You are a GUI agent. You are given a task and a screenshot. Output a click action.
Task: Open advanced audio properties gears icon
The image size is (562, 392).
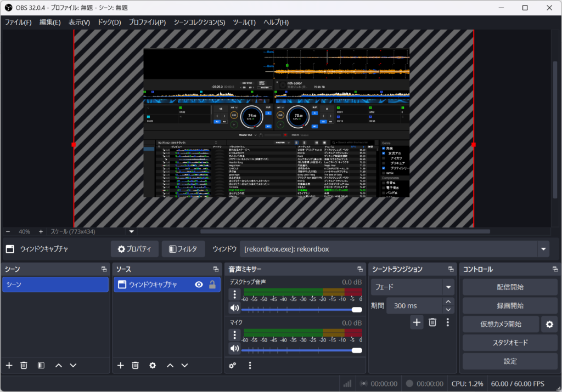pyautogui.click(x=233, y=365)
